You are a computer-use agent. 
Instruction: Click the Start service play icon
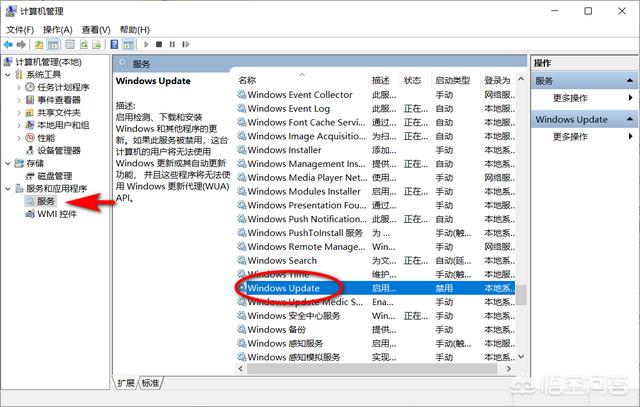pyautogui.click(x=146, y=44)
